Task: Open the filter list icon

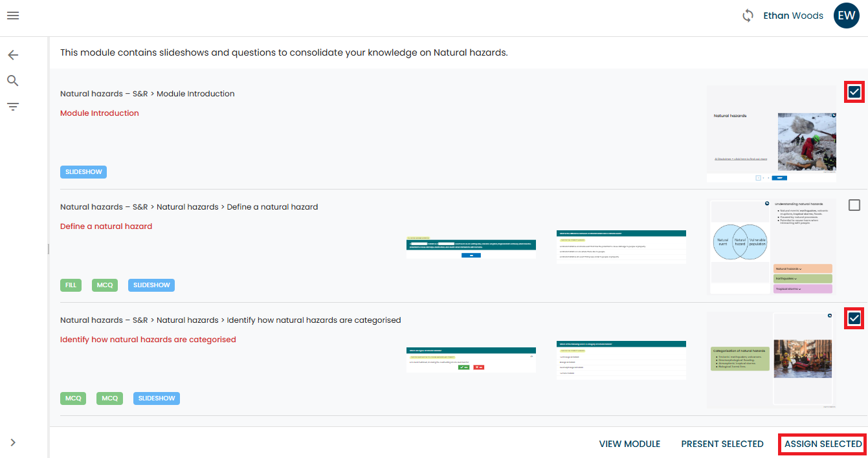Action: [x=13, y=107]
